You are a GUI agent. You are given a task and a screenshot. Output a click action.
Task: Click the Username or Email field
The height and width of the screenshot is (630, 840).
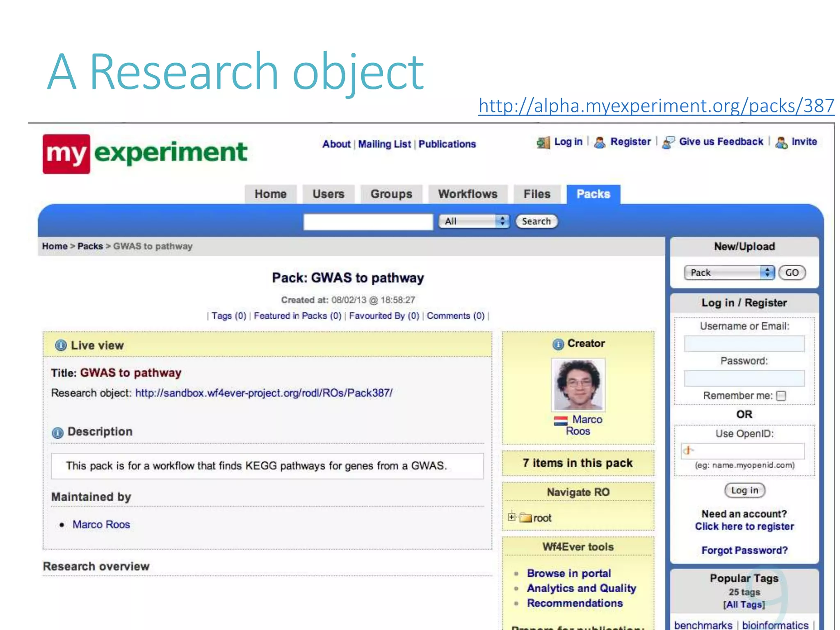[x=744, y=344]
